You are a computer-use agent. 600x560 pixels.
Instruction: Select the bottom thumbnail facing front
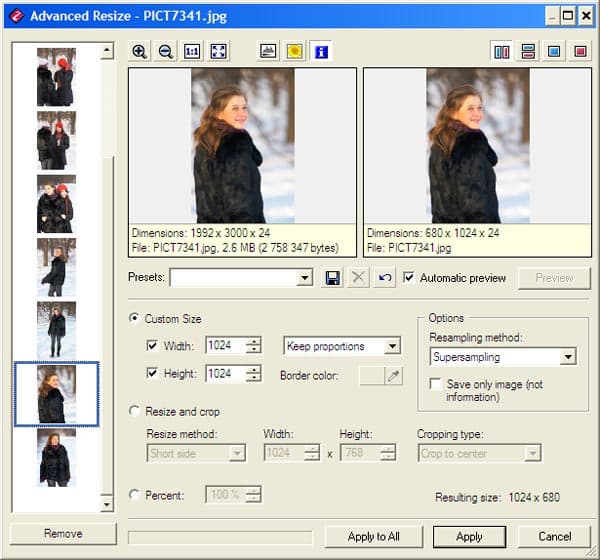point(56,457)
